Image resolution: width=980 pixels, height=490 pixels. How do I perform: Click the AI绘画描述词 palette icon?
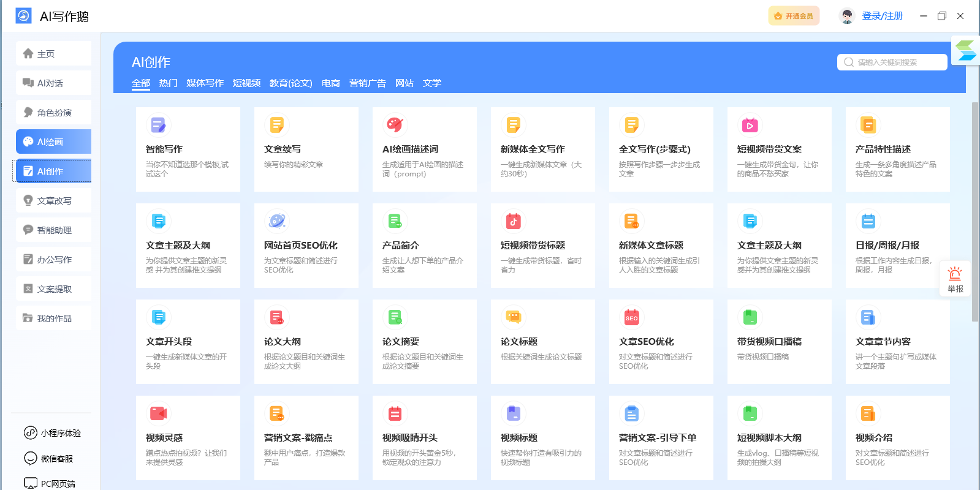(x=395, y=125)
